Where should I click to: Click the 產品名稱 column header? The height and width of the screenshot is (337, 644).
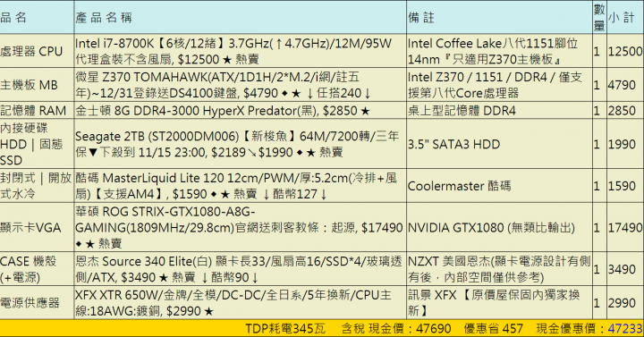click(x=104, y=18)
